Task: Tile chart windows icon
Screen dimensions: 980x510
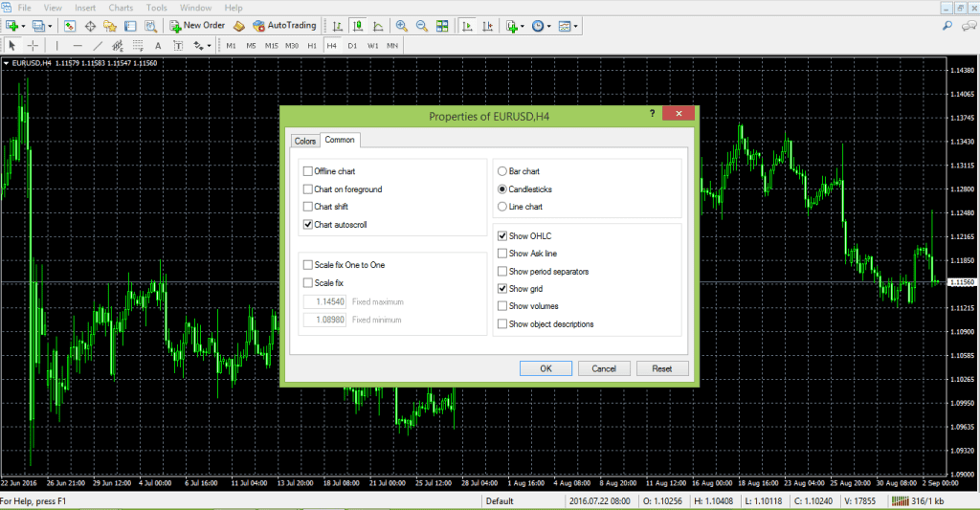Action: [x=442, y=26]
